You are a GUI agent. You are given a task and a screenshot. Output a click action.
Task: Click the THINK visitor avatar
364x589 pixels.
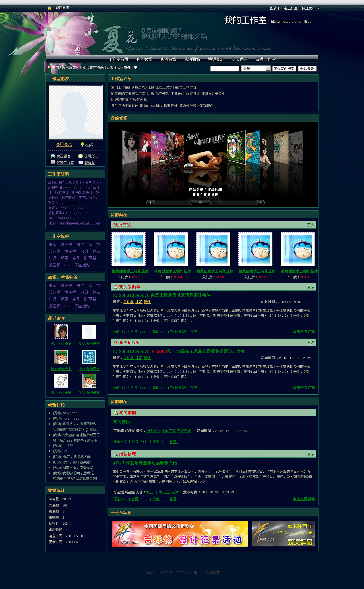[x=89, y=357]
